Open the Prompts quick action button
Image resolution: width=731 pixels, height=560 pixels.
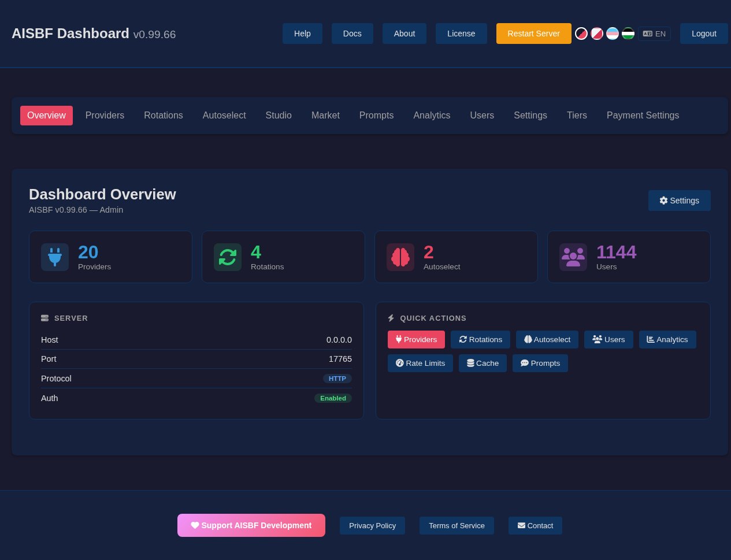pyautogui.click(x=540, y=363)
